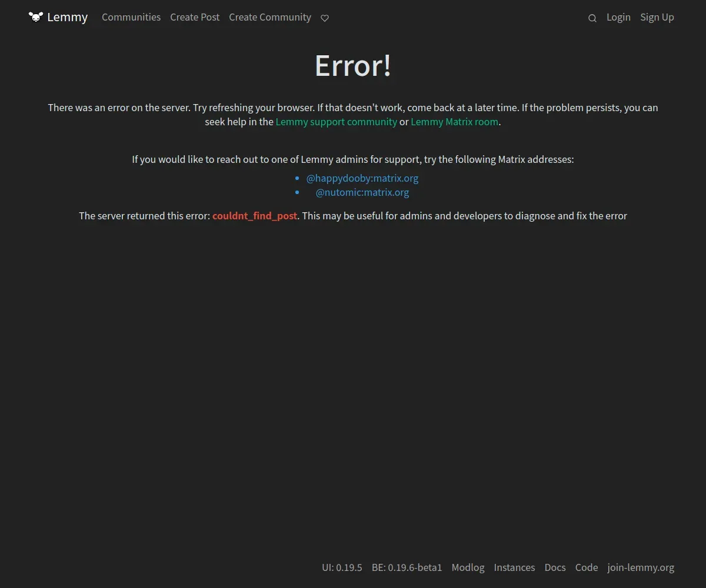
Task: Select Create Post in navbar
Action: pyautogui.click(x=195, y=17)
